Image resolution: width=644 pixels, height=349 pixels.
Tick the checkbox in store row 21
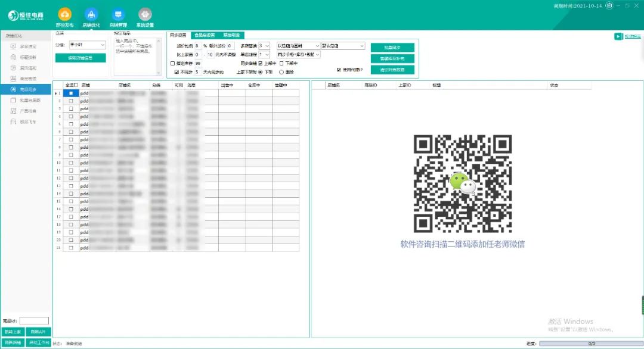[x=71, y=248]
